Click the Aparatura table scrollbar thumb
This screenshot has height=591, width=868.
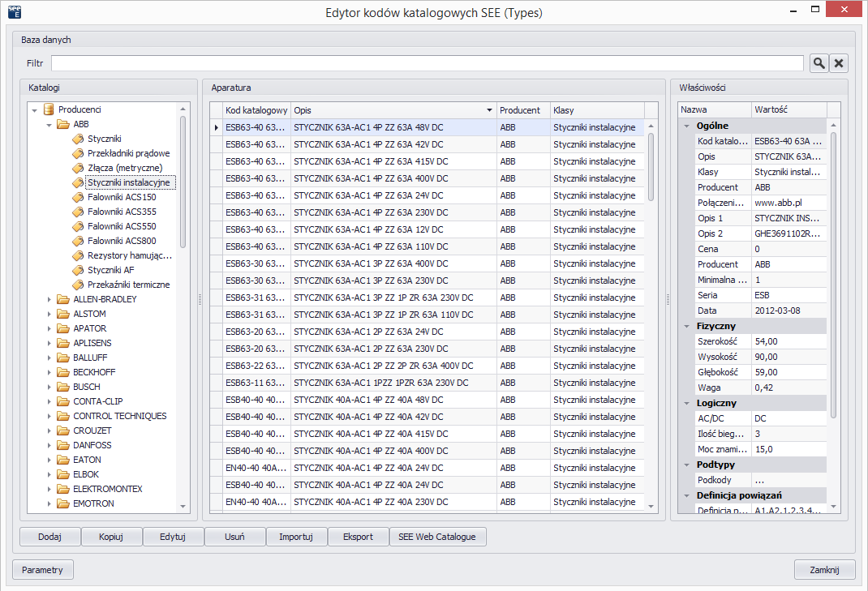pos(651,166)
